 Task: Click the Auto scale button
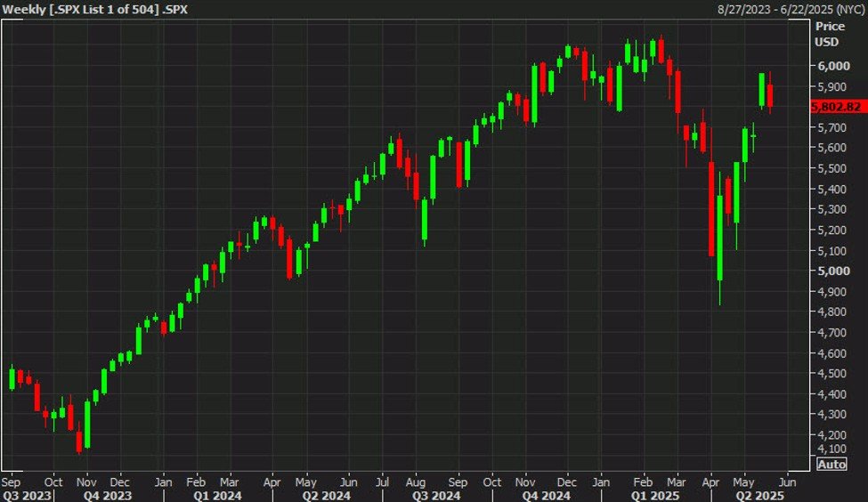831,464
